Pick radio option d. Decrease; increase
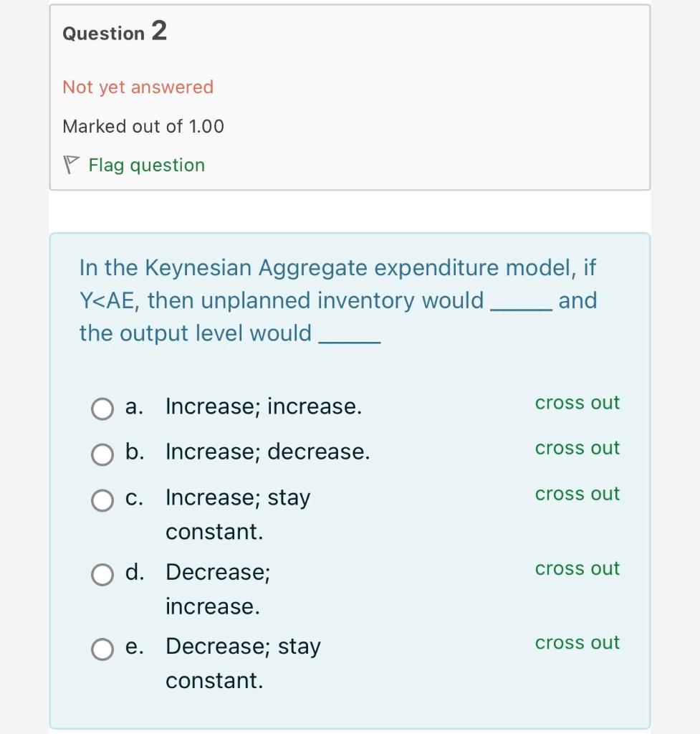The height and width of the screenshot is (734, 700). coord(102,575)
